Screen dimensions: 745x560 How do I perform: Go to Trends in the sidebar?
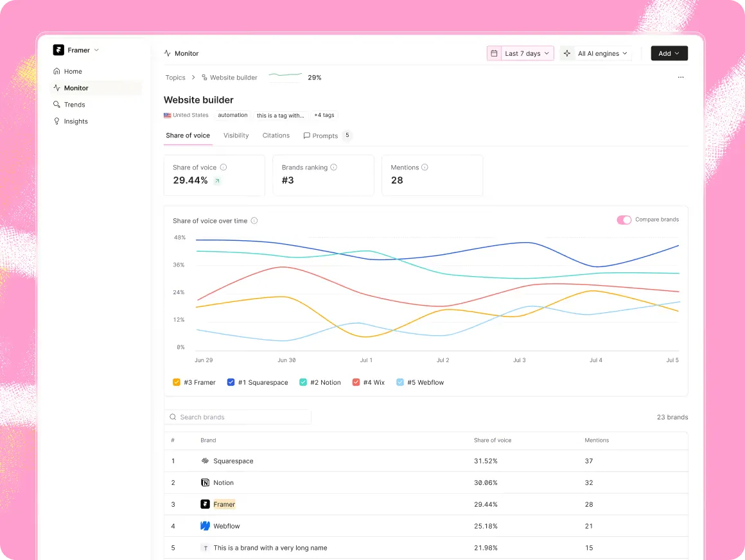(x=96, y=105)
